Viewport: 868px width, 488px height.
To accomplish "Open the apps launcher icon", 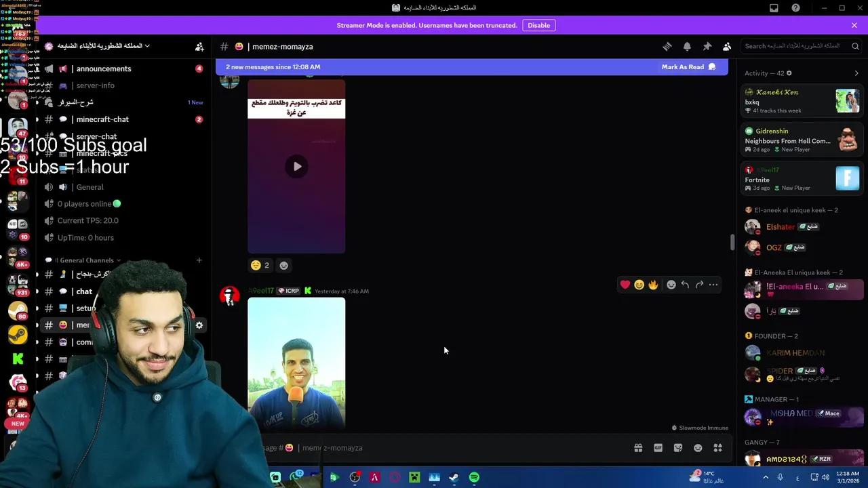I will tap(718, 448).
